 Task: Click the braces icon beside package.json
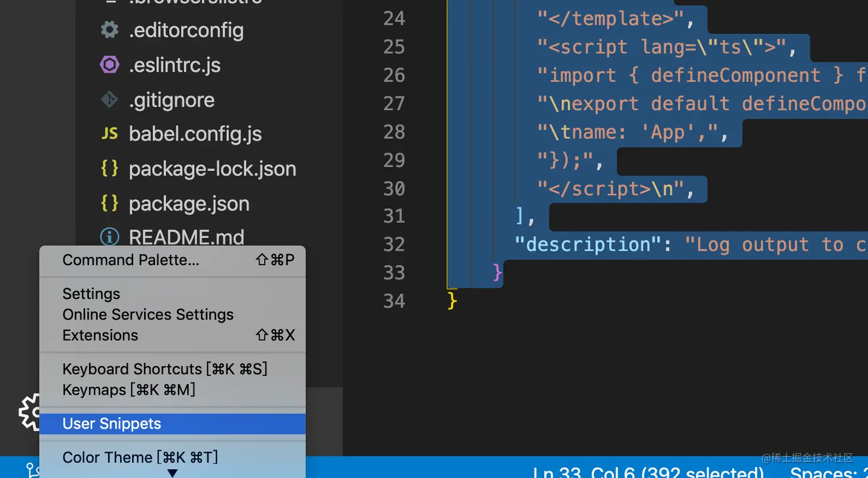tap(109, 203)
